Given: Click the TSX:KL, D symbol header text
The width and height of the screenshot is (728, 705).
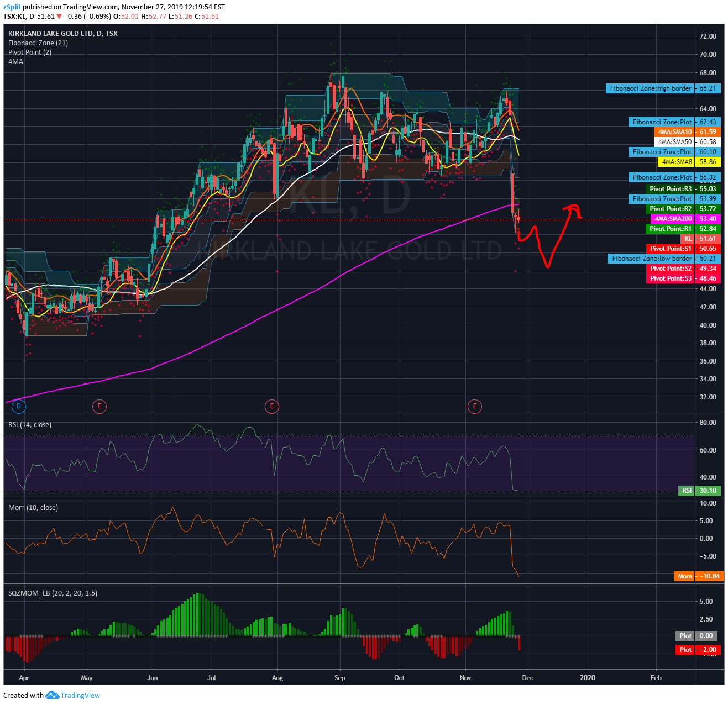Looking at the screenshot, I should point(19,17).
